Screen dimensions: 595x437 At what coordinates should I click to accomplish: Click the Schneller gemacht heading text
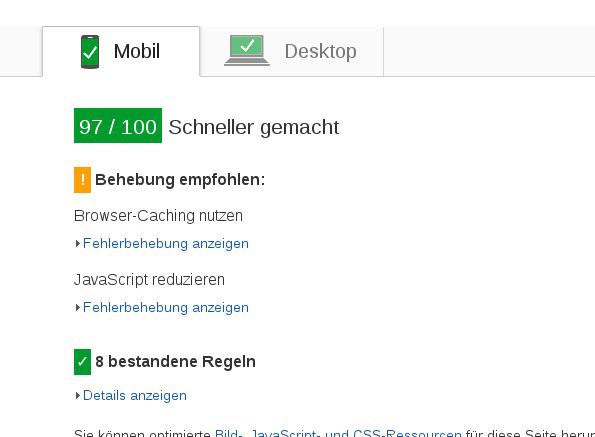[254, 127]
